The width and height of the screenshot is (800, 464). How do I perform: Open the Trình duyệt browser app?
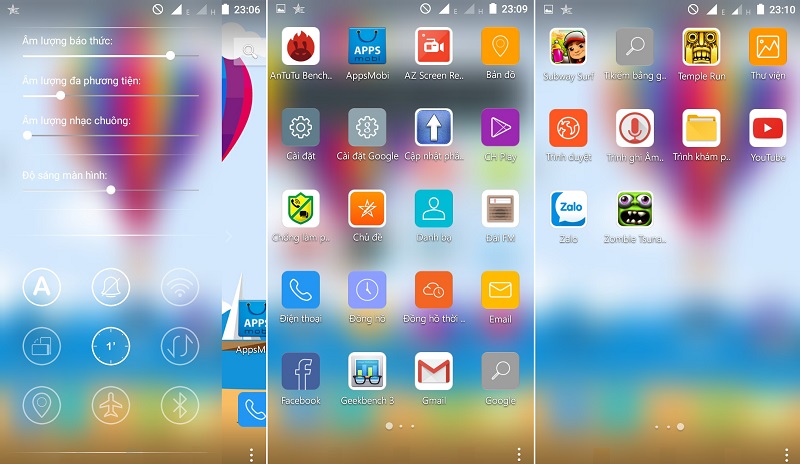coord(568,128)
